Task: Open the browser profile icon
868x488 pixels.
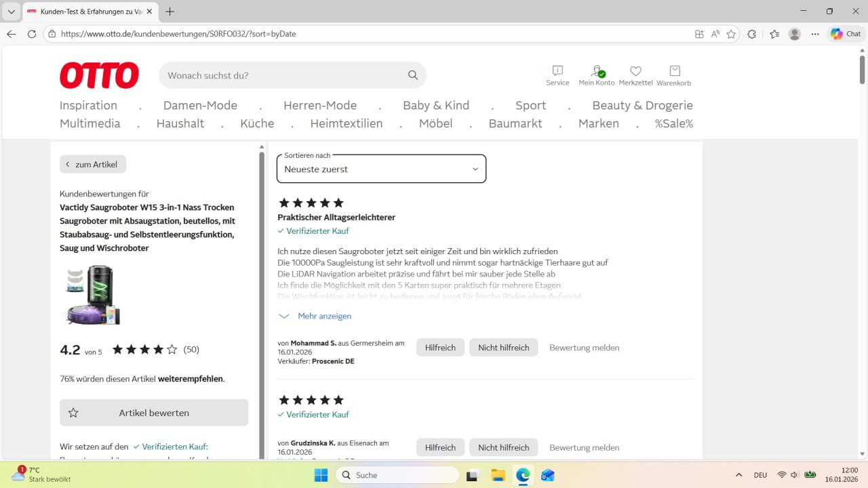Action: click(795, 34)
